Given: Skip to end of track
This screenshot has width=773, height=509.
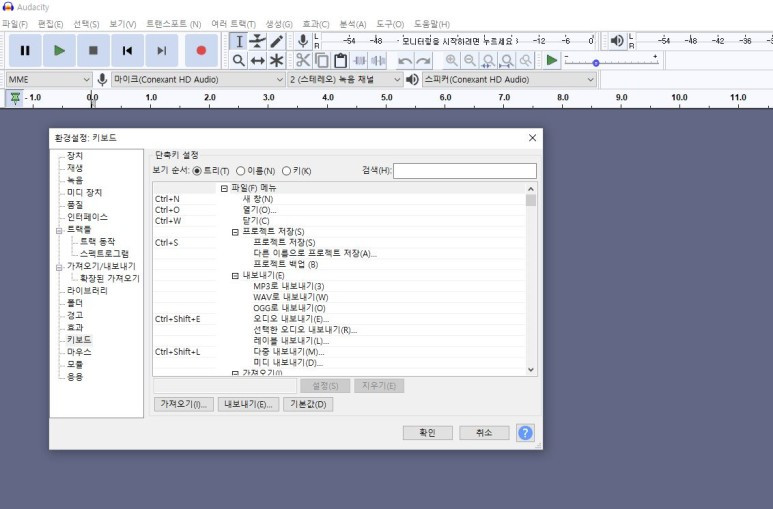Looking at the screenshot, I should coord(161,50).
